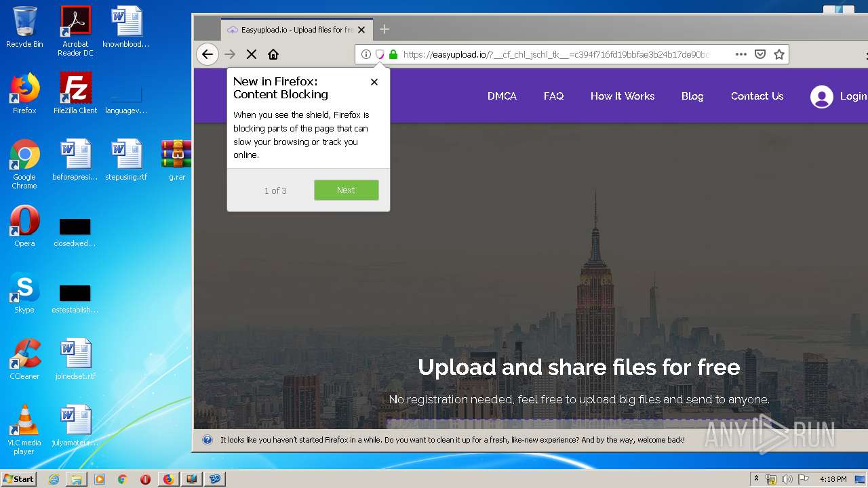Open Internet Explorer from taskbar
This screenshot has width=868, height=488.
[x=54, y=479]
